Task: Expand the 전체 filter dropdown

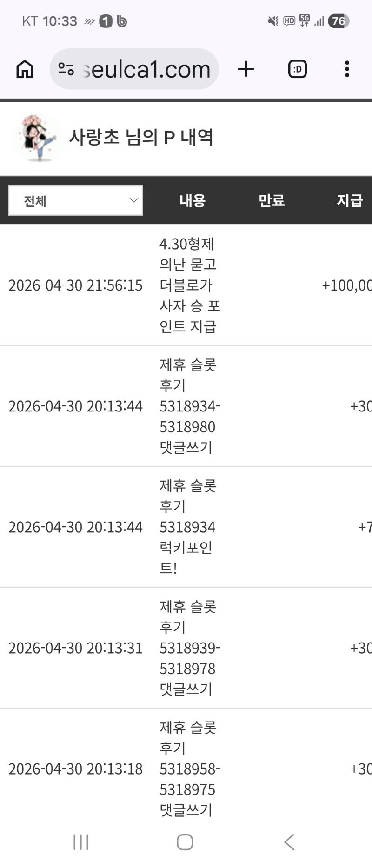Action: (x=75, y=200)
